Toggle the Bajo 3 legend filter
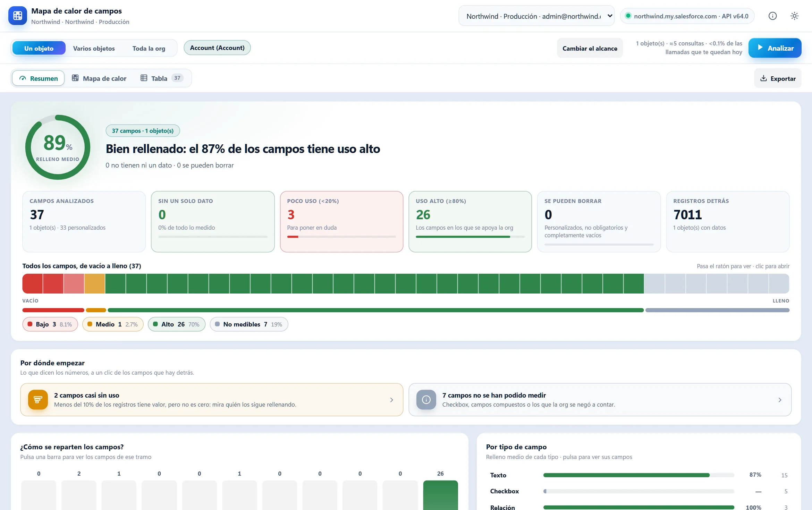812x510 pixels. 50,324
